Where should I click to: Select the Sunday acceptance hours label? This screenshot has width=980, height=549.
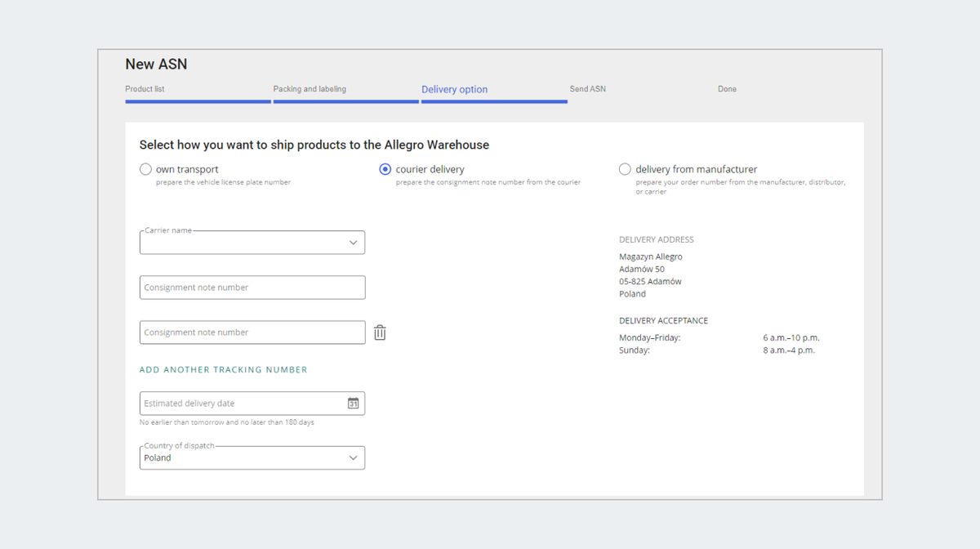click(x=635, y=350)
